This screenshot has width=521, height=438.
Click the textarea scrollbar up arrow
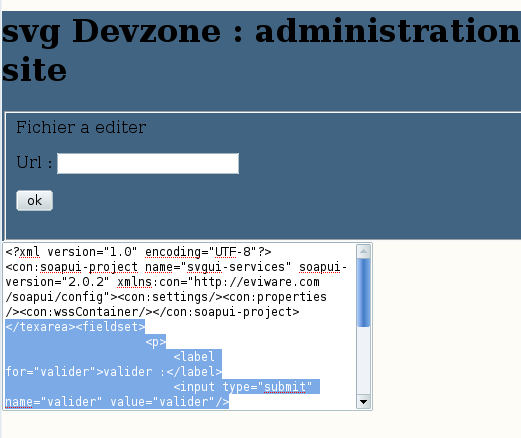(x=363, y=251)
